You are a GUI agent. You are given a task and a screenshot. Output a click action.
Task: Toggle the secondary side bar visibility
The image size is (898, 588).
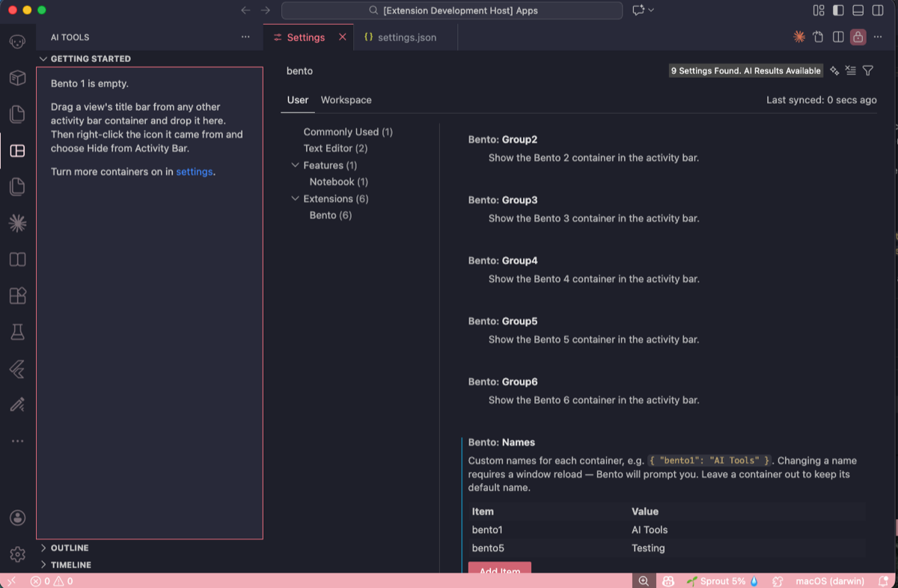point(877,10)
